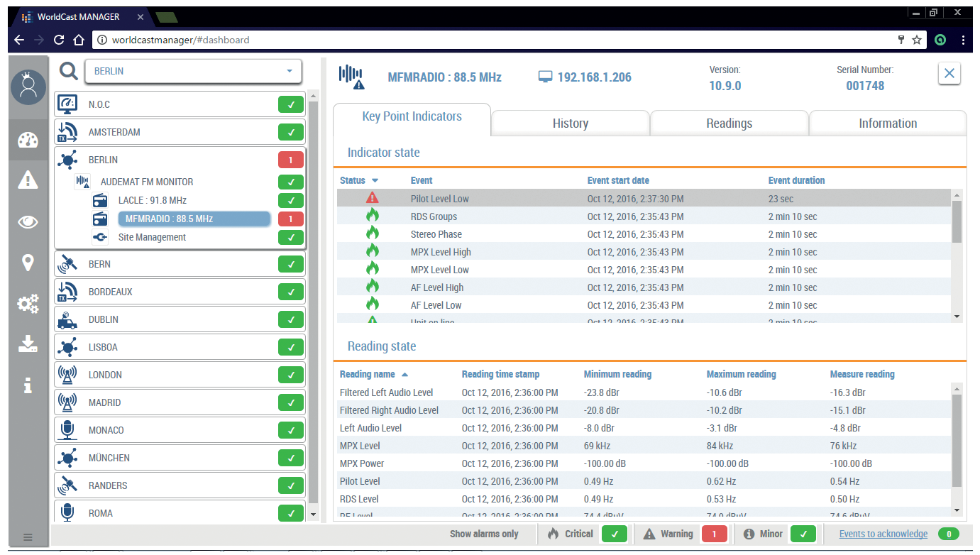Viewport: 980px width, 555px height.
Task: Click the download icon in sidebar
Action: pyautogui.click(x=28, y=344)
